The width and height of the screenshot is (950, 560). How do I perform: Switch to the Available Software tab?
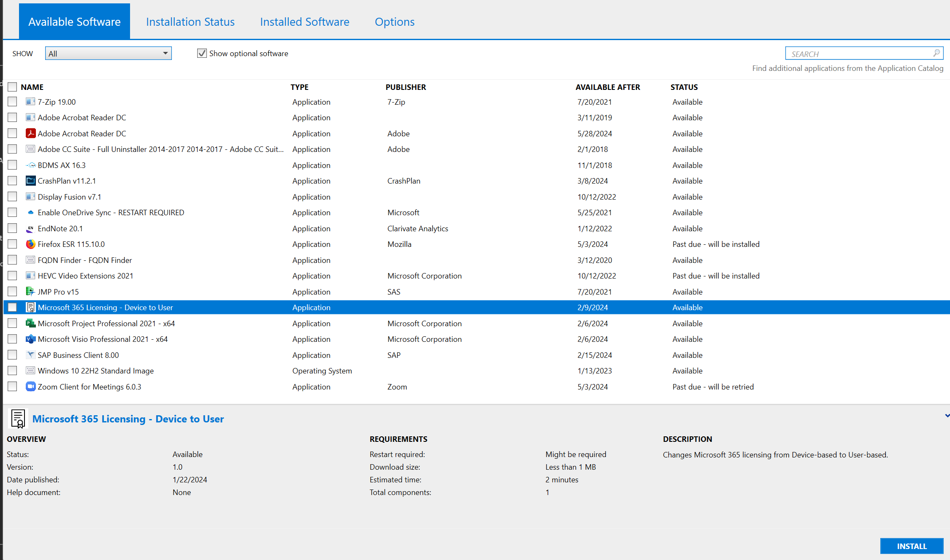pos(74,22)
